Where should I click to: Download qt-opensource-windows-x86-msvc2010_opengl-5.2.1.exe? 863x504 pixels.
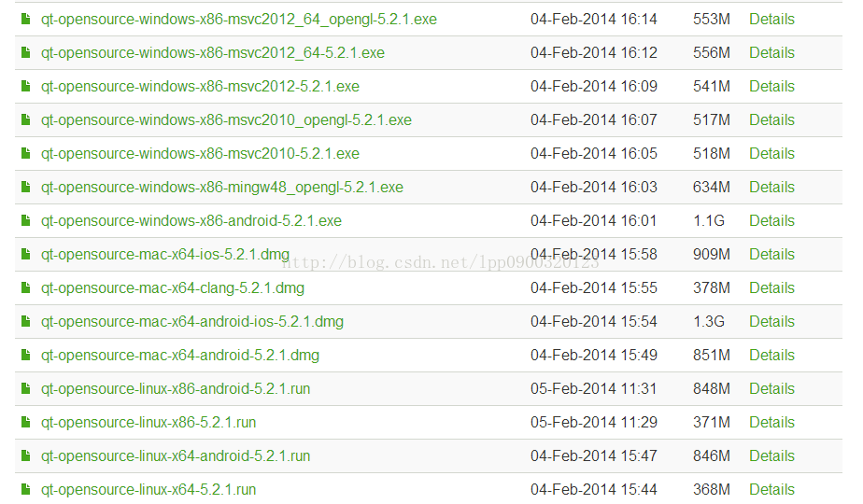point(226,120)
